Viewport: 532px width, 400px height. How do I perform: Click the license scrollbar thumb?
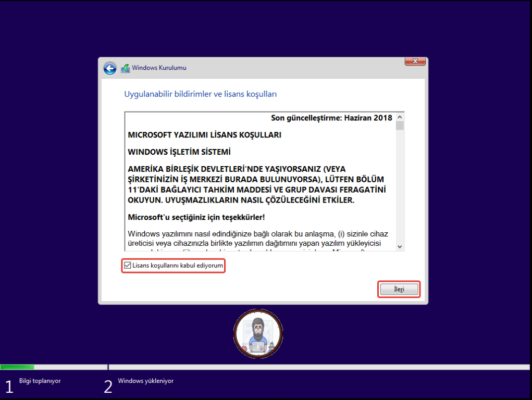coord(400,126)
